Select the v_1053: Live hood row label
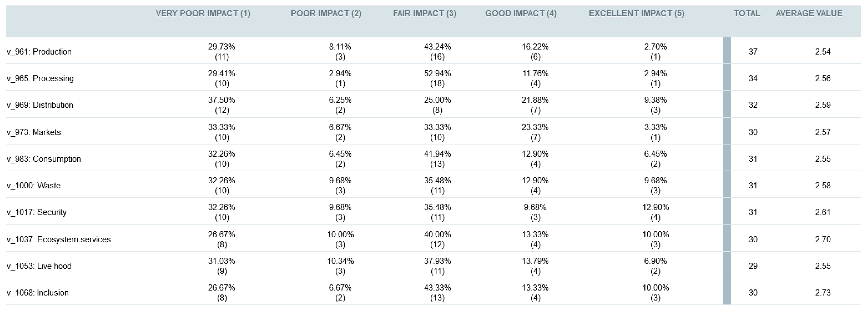Image resolution: width=868 pixels, height=309 pixels. click(x=39, y=266)
